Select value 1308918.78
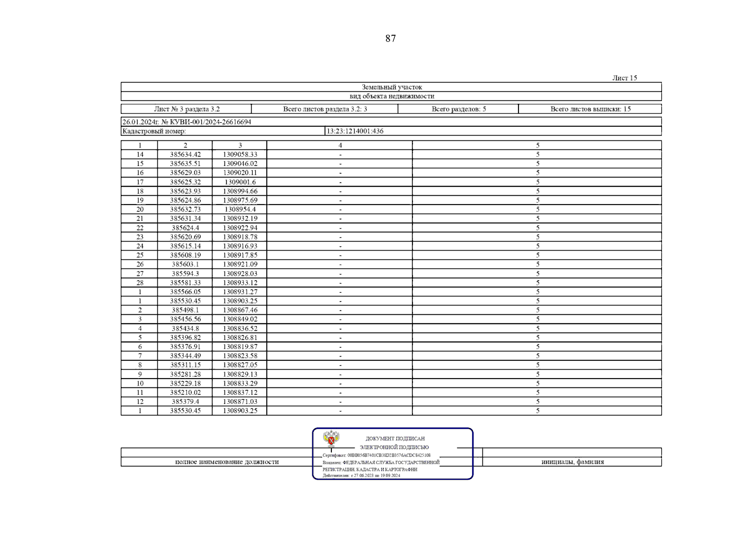The image size is (756, 535). coord(240,237)
